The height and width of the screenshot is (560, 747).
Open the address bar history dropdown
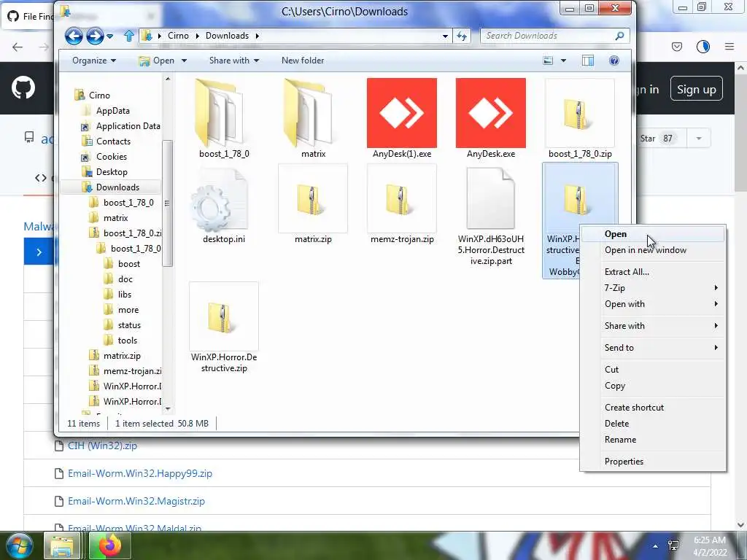pyautogui.click(x=445, y=36)
